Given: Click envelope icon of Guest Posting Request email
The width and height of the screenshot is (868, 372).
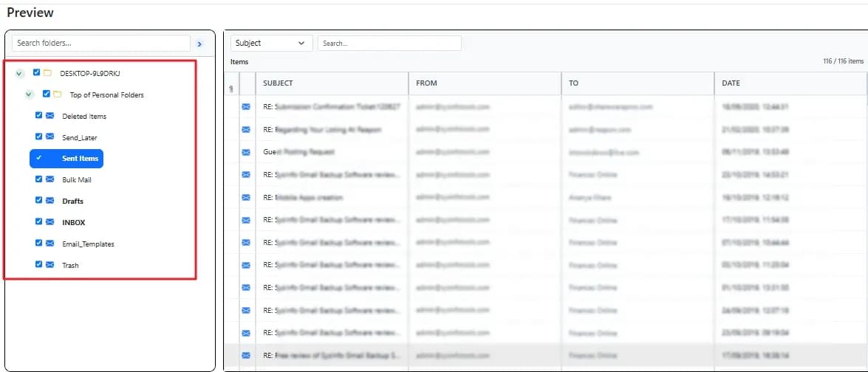Looking at the screenshot, I should 246,152.
